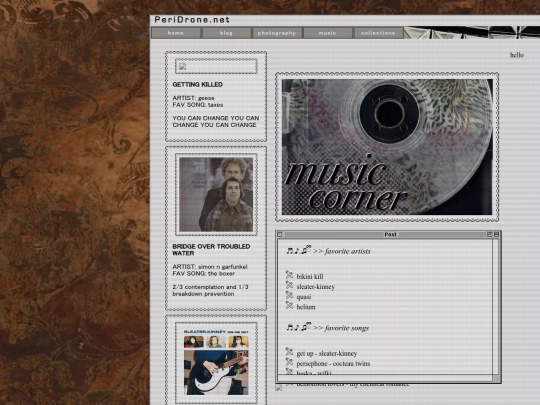Click the bullet icon beside persephone song
The width and height of the screenshot is (540, 405).
tap(289, 362)
